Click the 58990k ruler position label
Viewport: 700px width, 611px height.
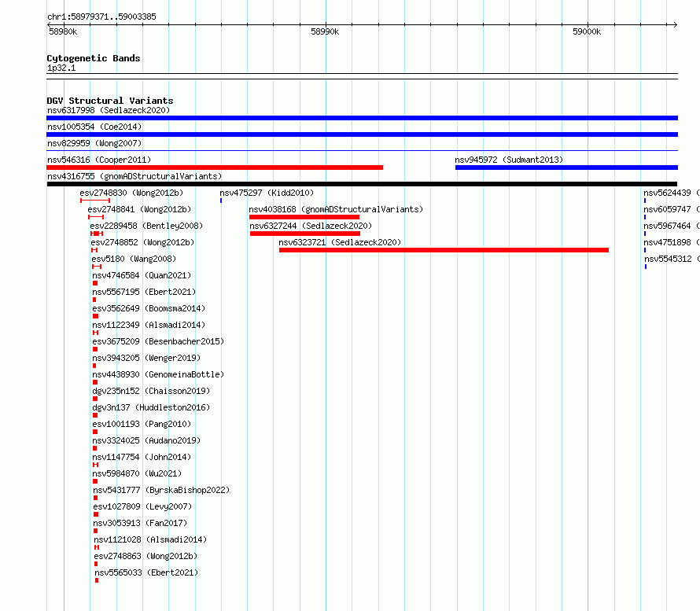tap(325, 31)
